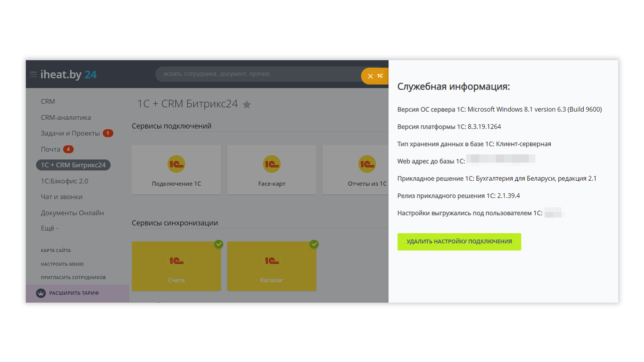Open the Face-карт service tile
The height and width of the screenshot is (362, 644).
[271, 170]
